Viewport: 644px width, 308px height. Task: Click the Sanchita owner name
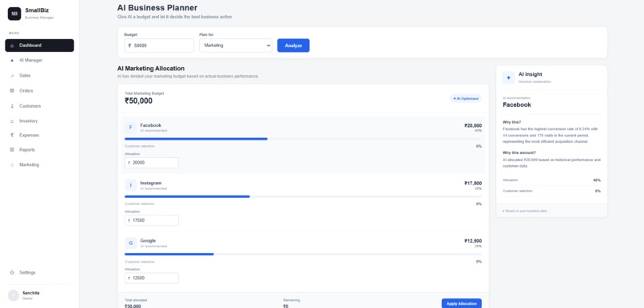click(x=31, y=293)
